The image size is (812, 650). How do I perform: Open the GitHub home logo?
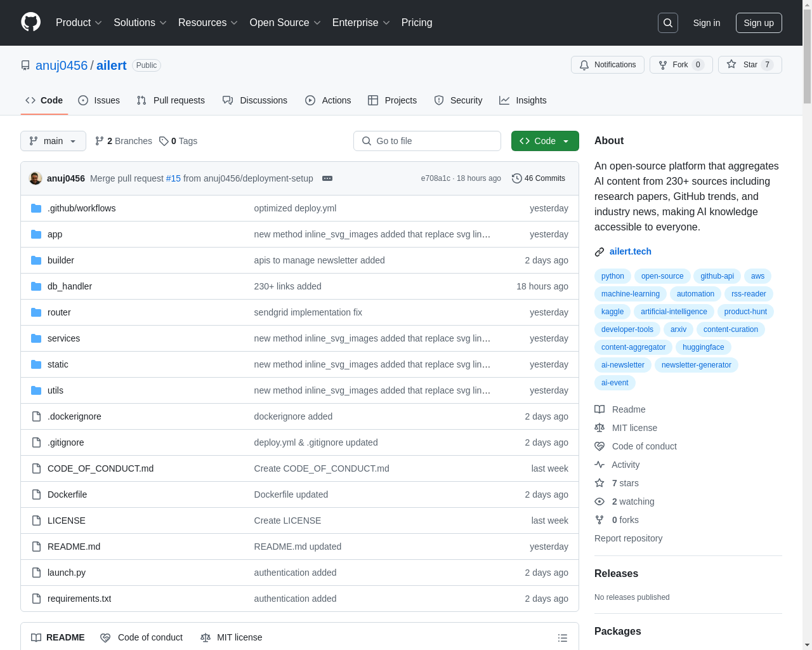[31, 22]
